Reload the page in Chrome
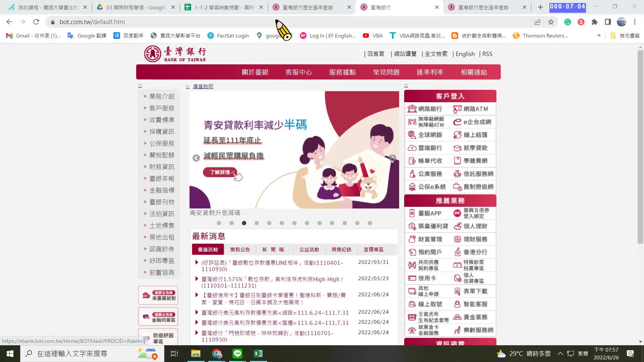Image resolution: width=644 pixels, height=362 pixels. (36, 22)
